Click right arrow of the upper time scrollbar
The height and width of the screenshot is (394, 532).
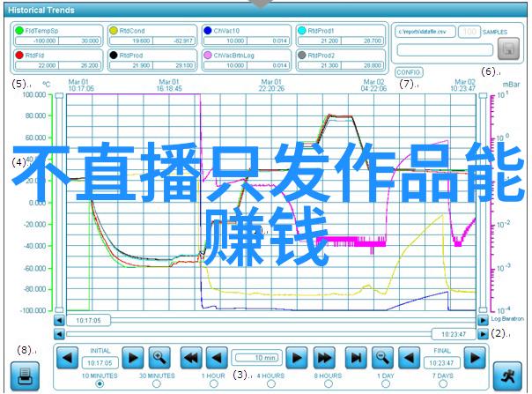(483, 320)
